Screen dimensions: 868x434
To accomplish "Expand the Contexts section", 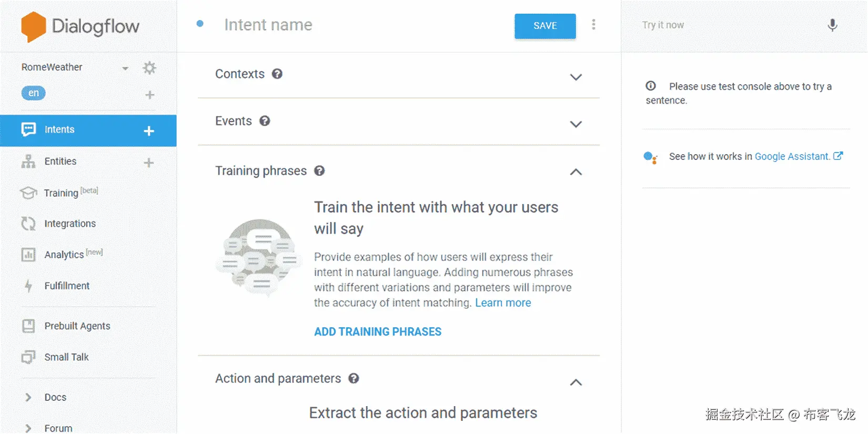I will (x=576, y=77).
